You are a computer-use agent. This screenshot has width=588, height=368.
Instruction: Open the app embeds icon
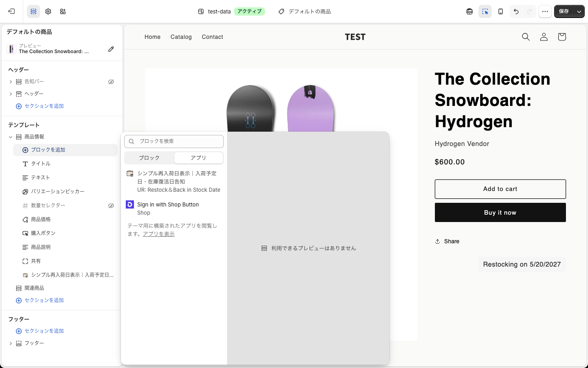click(63, 11)
